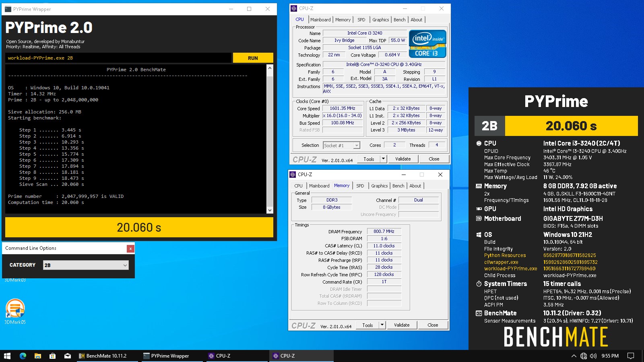Run the PYPrime benchmark
644x362 pixels.
(x=253, y=58)
